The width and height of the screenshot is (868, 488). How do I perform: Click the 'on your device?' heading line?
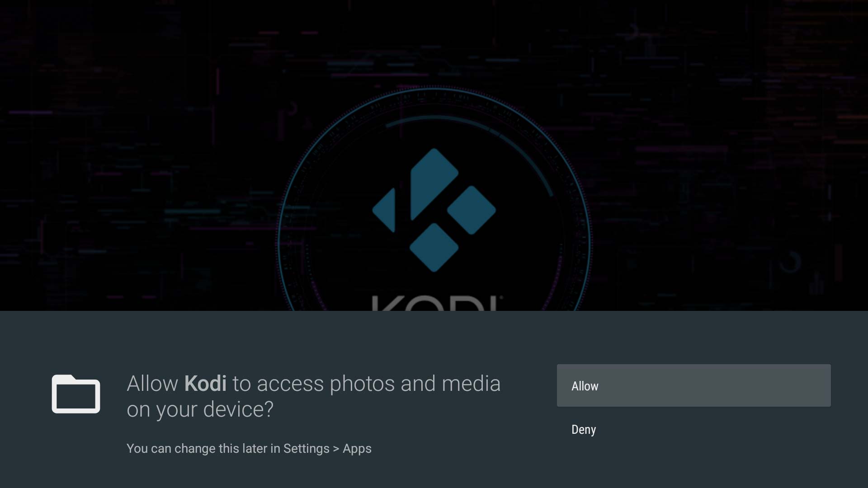200,410
